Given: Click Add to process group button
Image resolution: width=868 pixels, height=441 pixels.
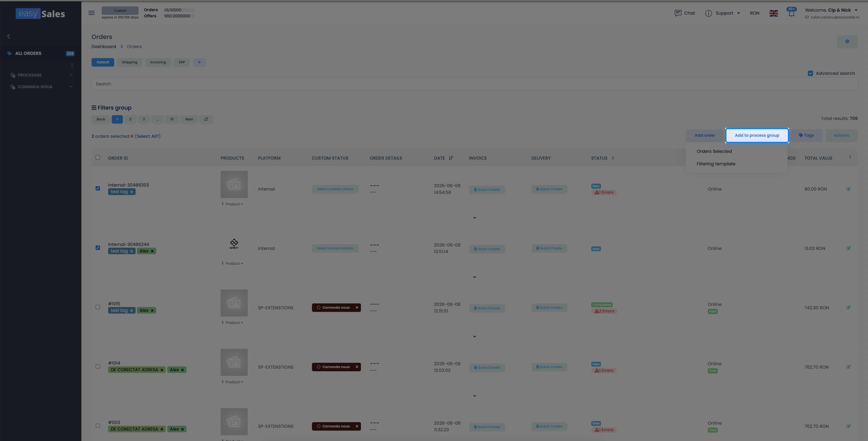Looking at the screenshot, I should click(x=757, y=135).
